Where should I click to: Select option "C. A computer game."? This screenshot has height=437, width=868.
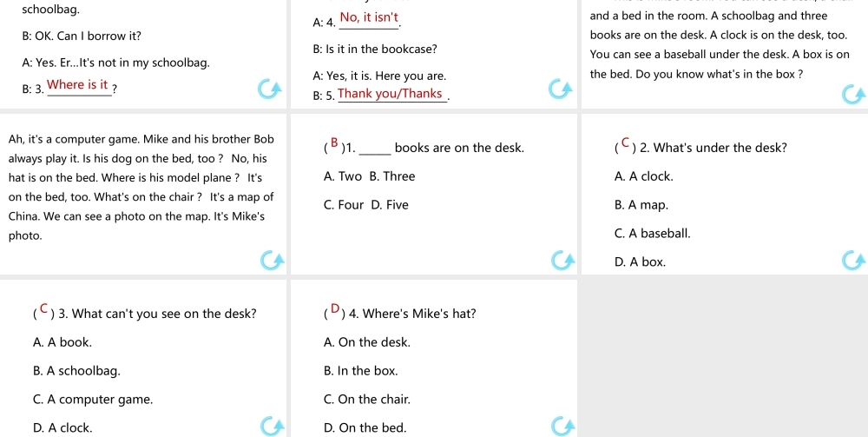coord(92,400)
